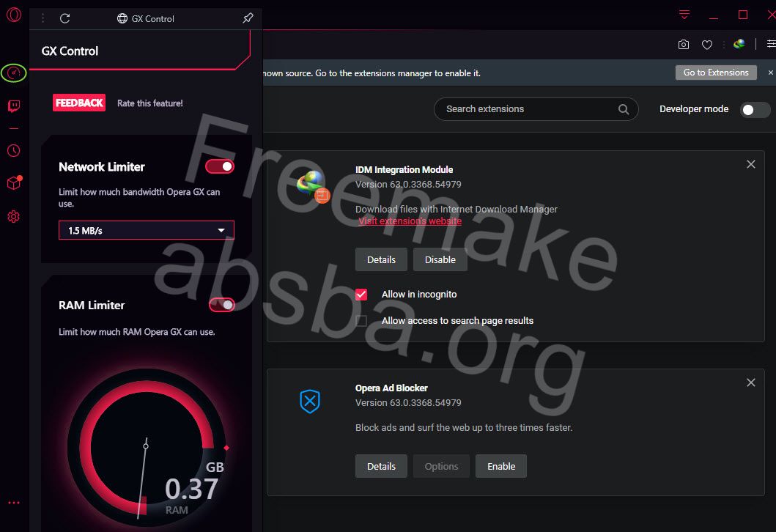Enable Opera Ad Blocker
The width and height of the screenshot is (776, 532).
[500, 466]
